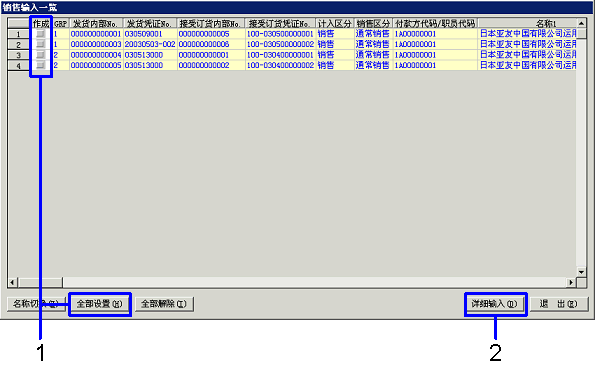The image size is (595, 368).
Task: Tick the 作成 checkbox in row 4
Action: pyautogui.click(x=40, y=65)
